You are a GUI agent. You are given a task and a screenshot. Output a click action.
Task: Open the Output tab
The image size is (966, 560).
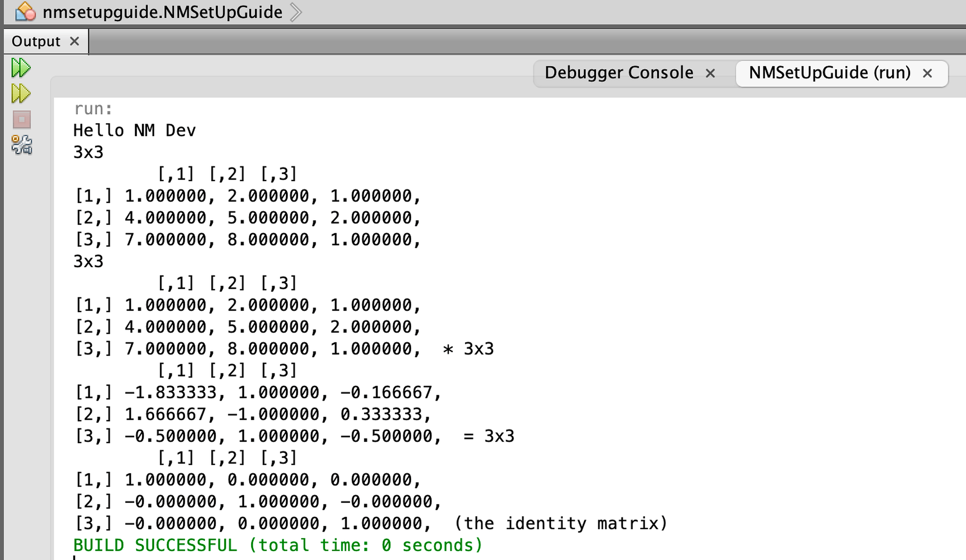[x=36, y=41]
